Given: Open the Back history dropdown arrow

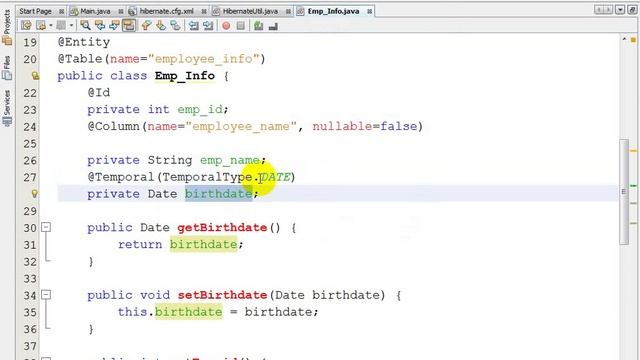Looking at the screenshot, I should click(51, 26).
